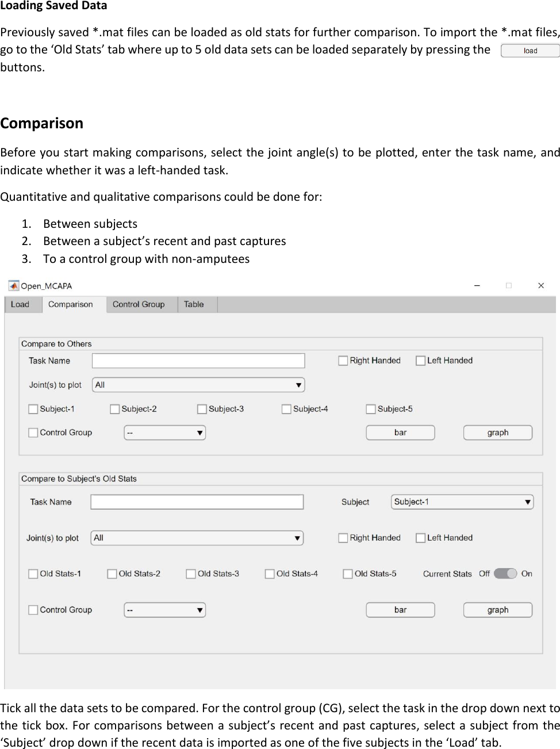Click the load button for old stats

530,50
